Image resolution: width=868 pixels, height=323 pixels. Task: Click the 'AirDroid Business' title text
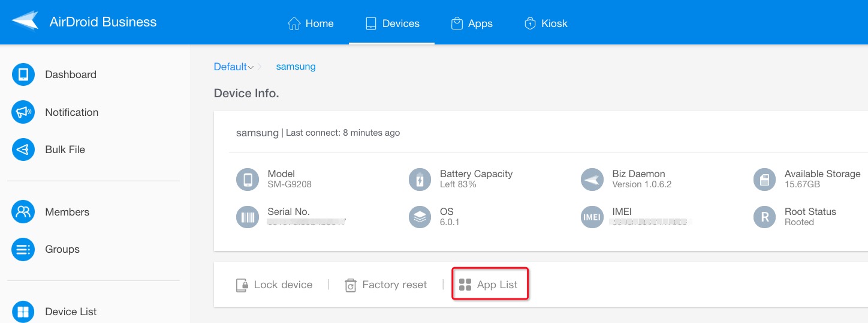103,22
